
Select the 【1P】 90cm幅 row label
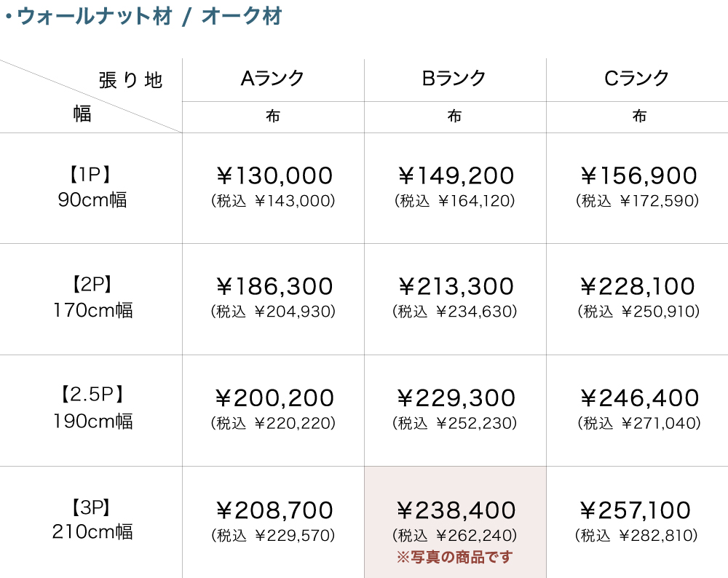(91, 187)
